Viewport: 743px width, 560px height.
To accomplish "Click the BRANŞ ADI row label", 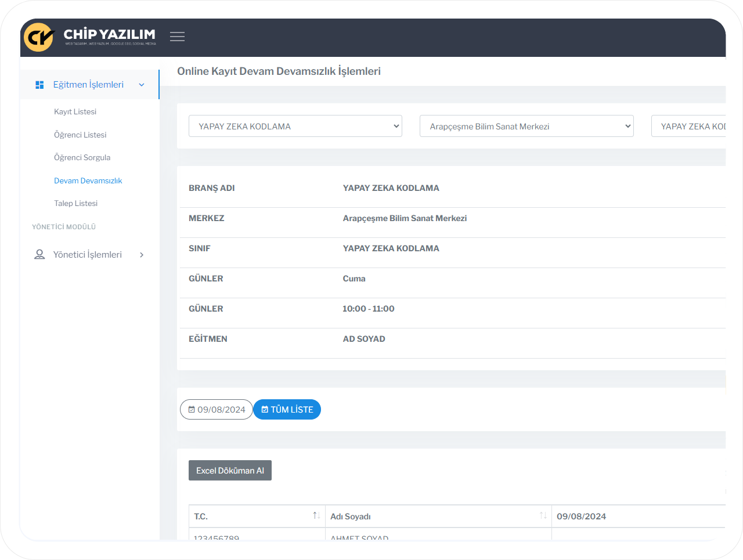I will point(212,188).
